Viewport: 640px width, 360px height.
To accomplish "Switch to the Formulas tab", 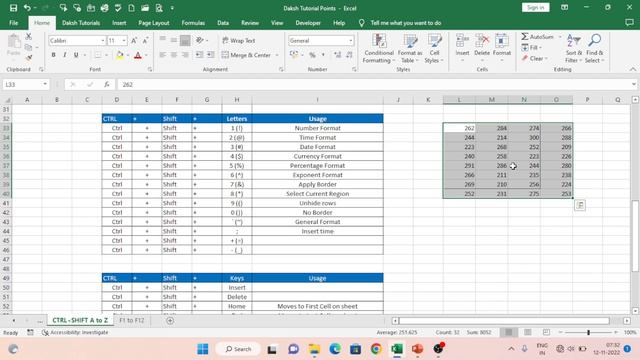I will [x=193, y=23].
